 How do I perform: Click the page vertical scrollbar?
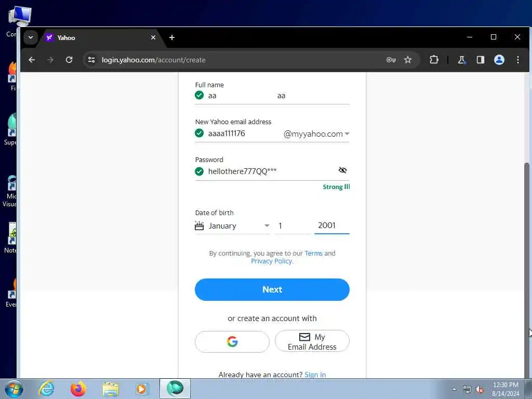pyautogui.click(x=527, y=271)
